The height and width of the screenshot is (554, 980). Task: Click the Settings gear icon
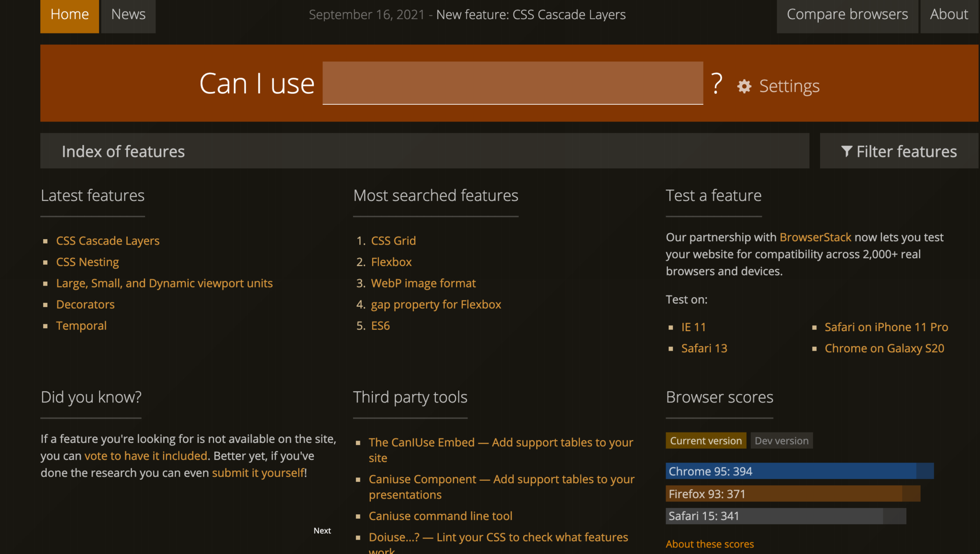pyautogui.click(x=744, y=87)
